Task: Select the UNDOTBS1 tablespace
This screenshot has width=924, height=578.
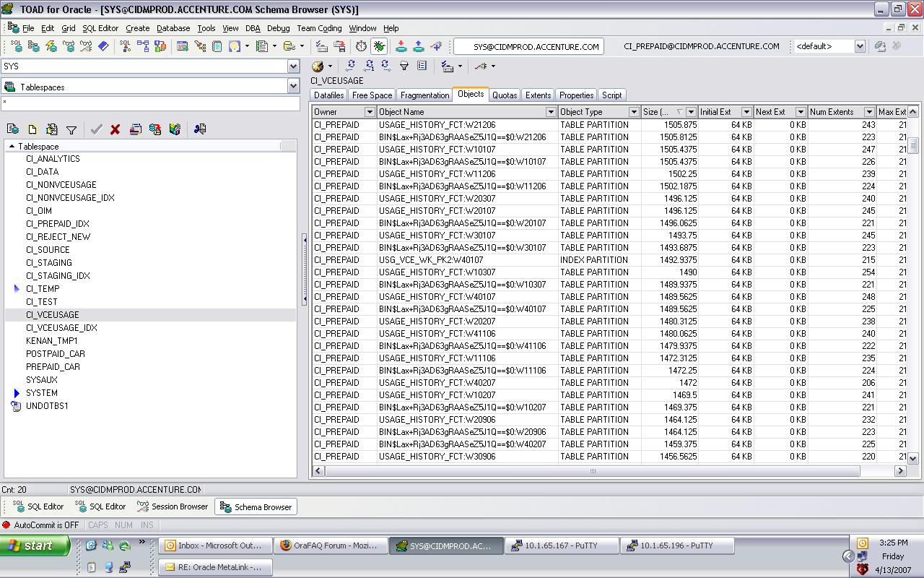Action: click(x=47, y=405)
